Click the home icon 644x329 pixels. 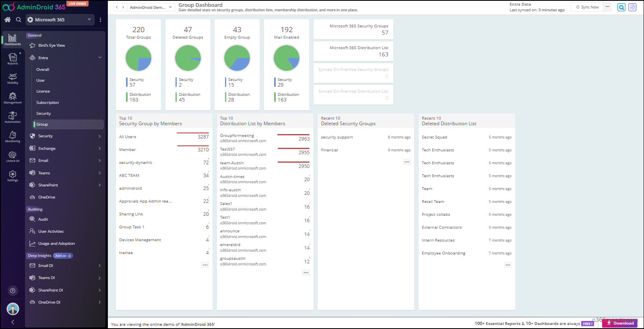[x=7, y=19]
